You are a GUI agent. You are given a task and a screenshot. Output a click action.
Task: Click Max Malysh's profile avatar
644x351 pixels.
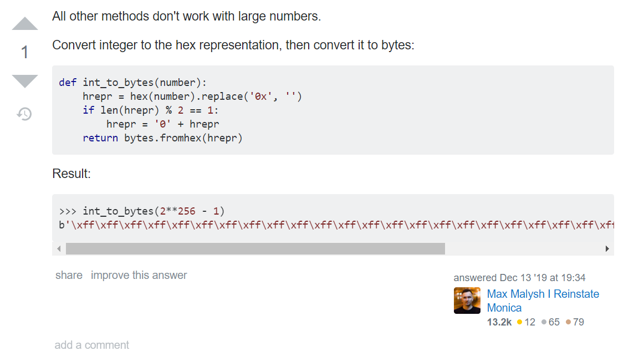467,301
